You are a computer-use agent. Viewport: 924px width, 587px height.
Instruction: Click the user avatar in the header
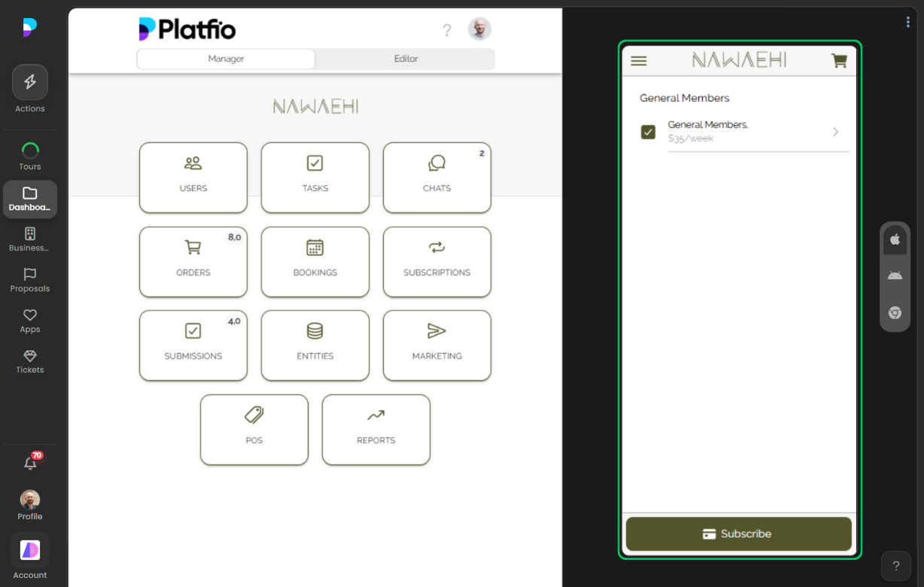[x=479, y=29]
